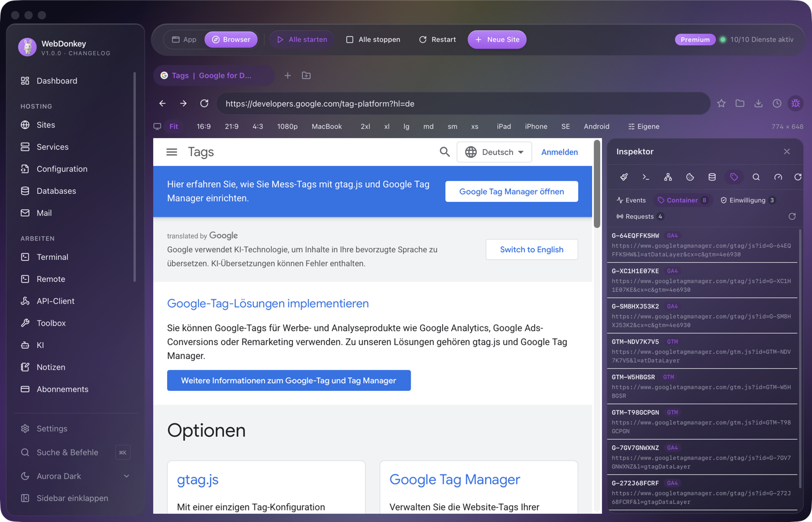The width and height of the screenshot is (812, 522).
Task: Switch to the Requests tab
Action: click(640, 216)
